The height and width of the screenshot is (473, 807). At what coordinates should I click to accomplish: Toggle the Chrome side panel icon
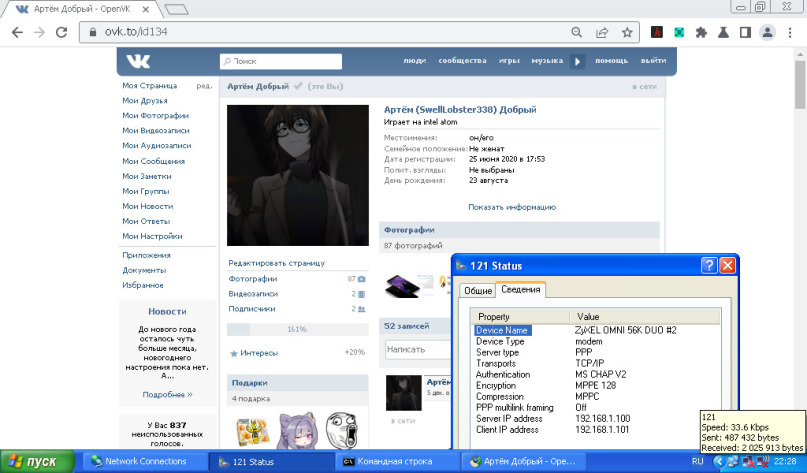pyautogui.click(x=745, y=32)
